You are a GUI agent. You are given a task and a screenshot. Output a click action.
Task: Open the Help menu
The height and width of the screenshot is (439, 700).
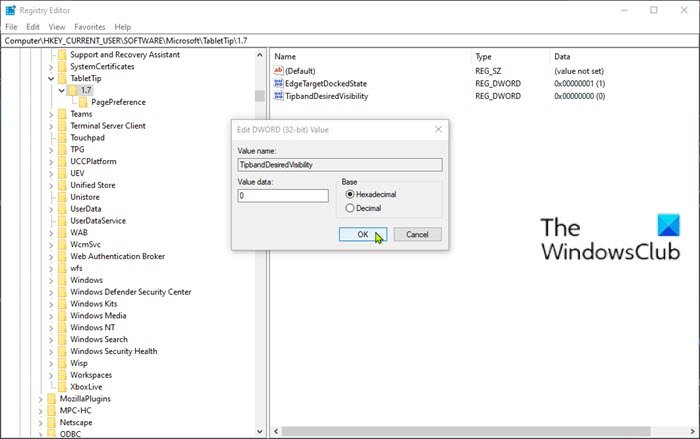(x=123, y=27)
